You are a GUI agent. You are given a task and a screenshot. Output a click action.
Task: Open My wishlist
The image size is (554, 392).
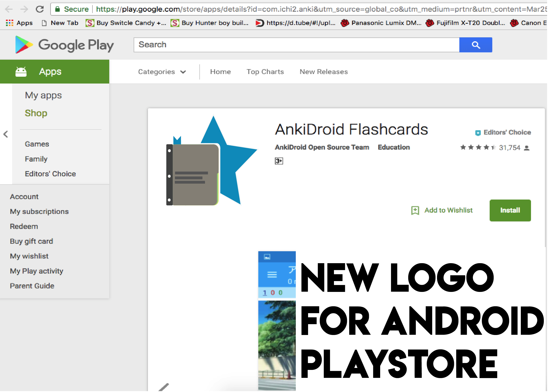(29, 256)
